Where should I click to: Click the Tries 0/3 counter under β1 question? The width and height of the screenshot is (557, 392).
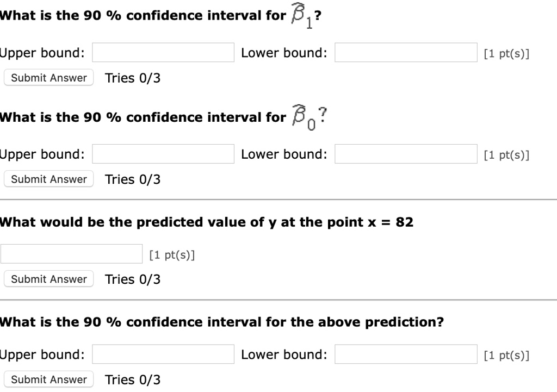(x=133, y=78)
